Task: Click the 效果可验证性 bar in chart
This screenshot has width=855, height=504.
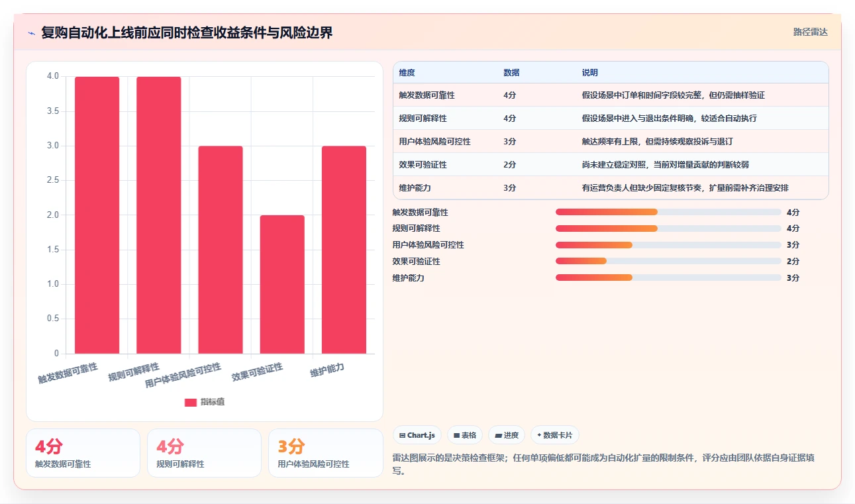Action: click(x=282, y=284)
